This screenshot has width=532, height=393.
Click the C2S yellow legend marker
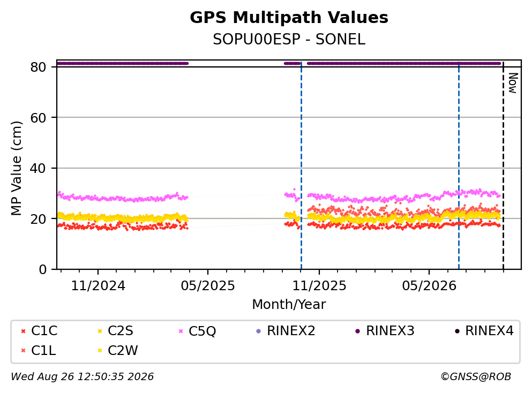point(100,331)
